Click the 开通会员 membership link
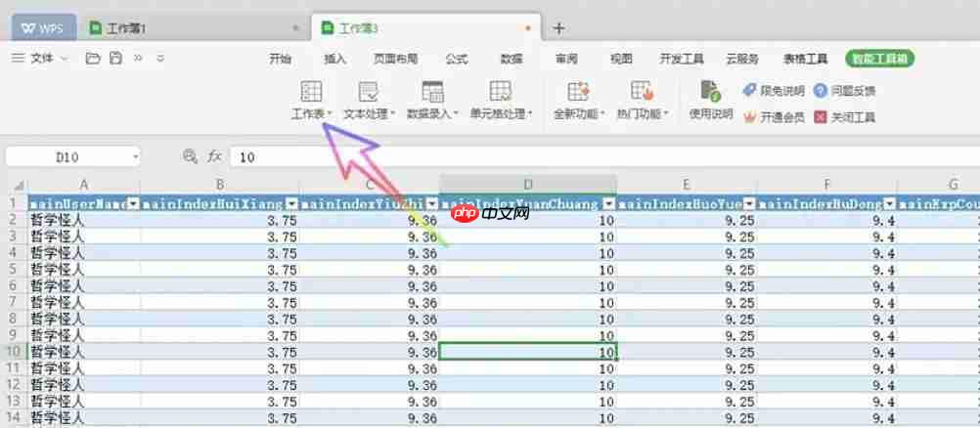The width and height of the screenshot is (980, 428). pos(774,117)
